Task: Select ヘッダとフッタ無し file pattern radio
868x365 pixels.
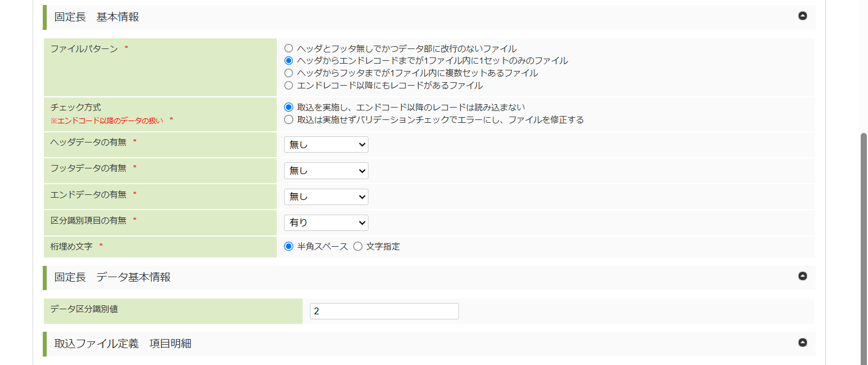Action: point(289,48)
